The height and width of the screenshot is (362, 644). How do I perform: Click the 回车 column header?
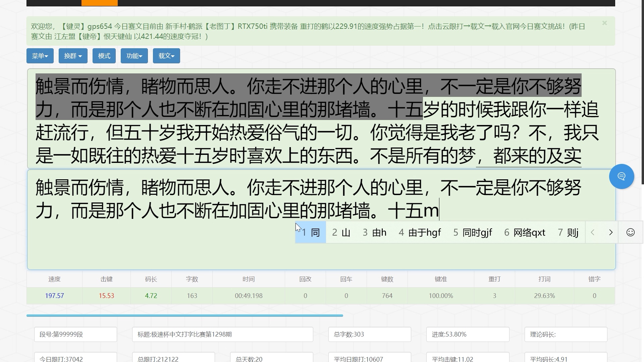pyautogui.click(x=346, y=279)
